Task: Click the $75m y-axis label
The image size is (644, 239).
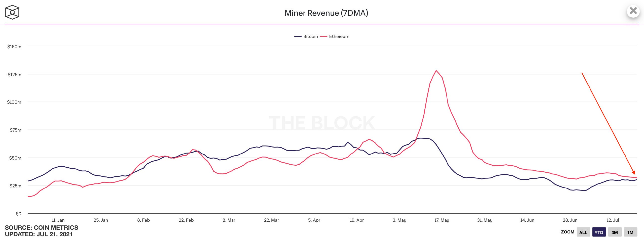Action: click(16, 130)
